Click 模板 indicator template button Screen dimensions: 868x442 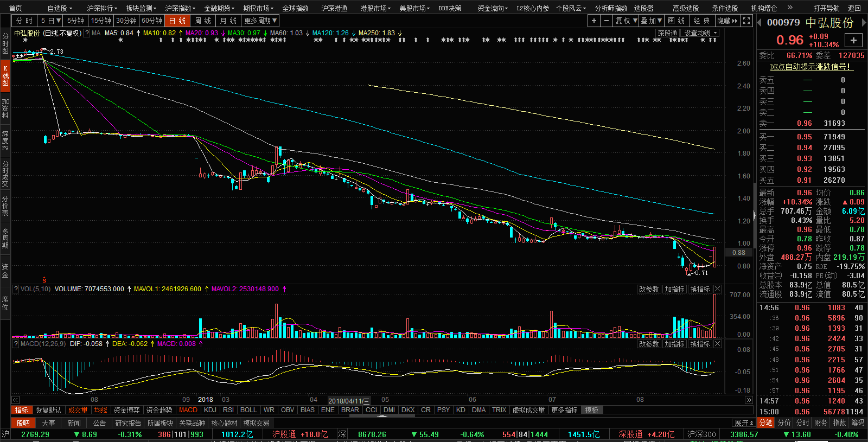(x=591, y=410)
